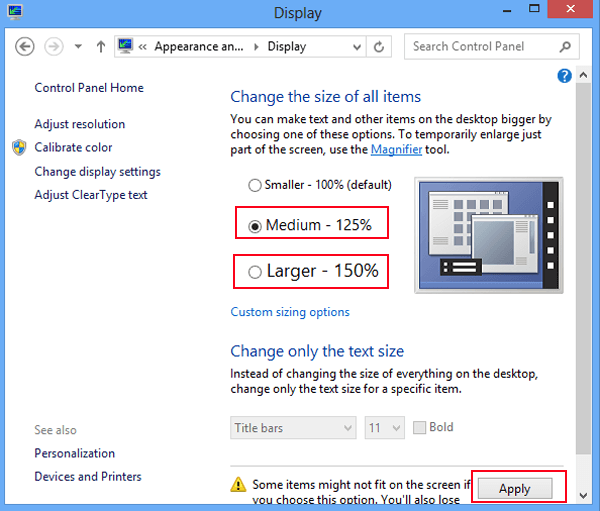Screen dimensions: 600x511
Task: Open the font size 11 dropdown
Action: [x=385, y=428]
